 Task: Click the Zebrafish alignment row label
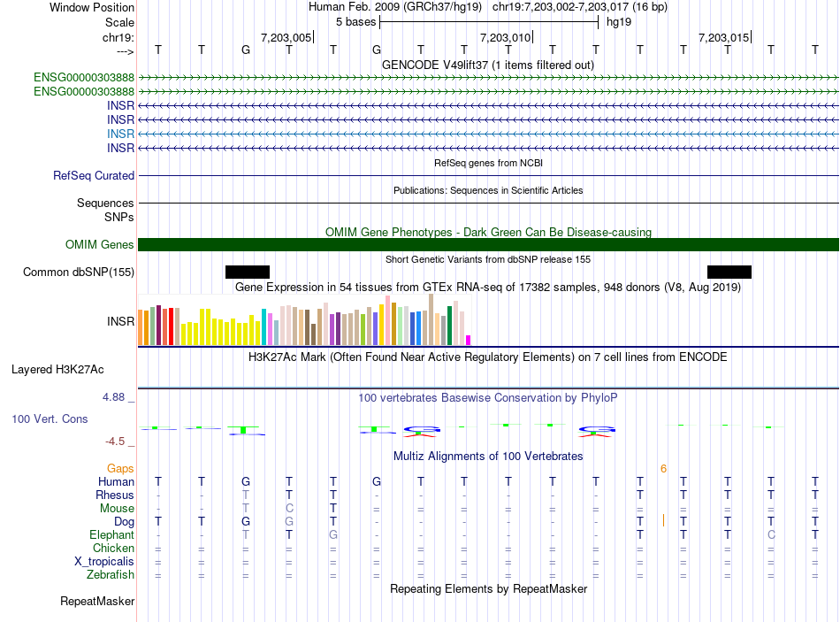[111, 574]
